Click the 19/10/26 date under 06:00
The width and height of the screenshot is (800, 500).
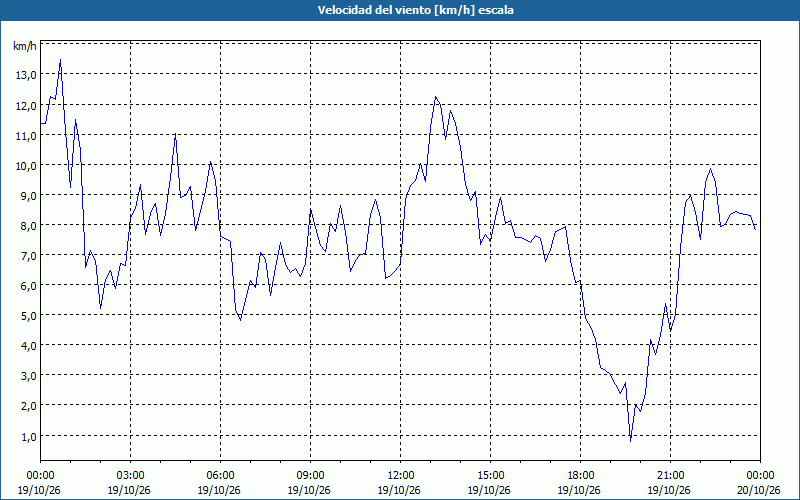219,490
